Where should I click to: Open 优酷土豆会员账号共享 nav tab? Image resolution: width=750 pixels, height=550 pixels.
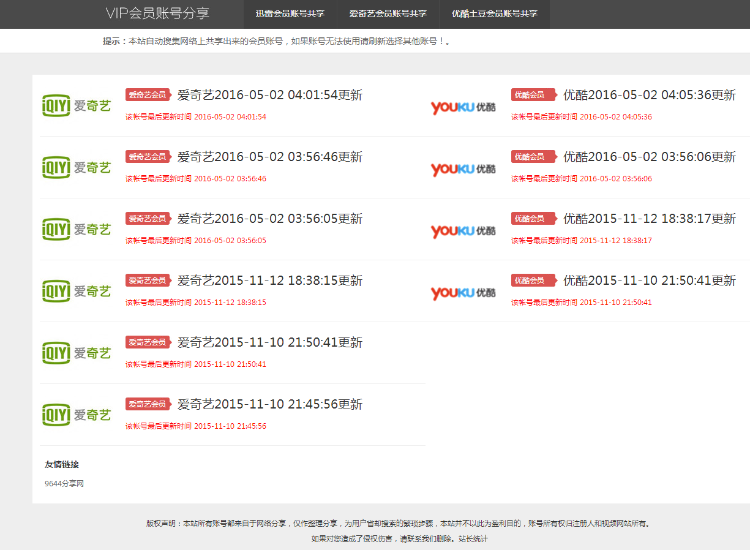pos(495,14)
